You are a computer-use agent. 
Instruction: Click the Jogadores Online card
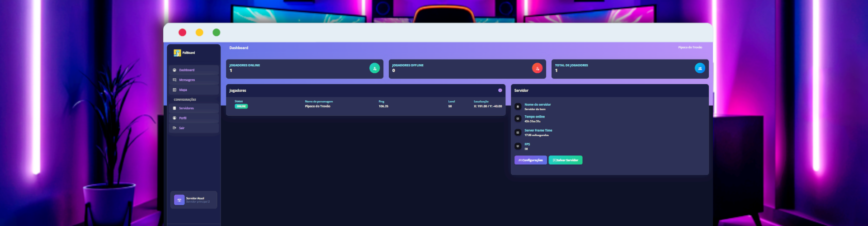click(305, 69)
